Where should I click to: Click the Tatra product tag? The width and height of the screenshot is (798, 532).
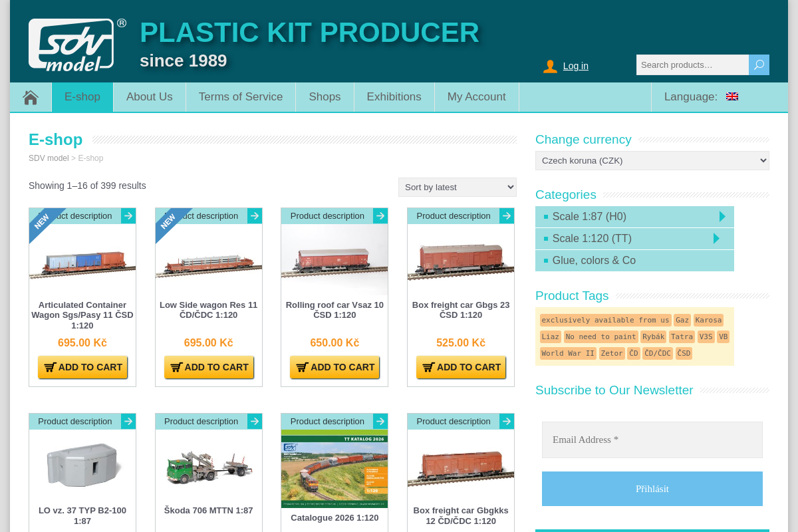tap(682, 336)
